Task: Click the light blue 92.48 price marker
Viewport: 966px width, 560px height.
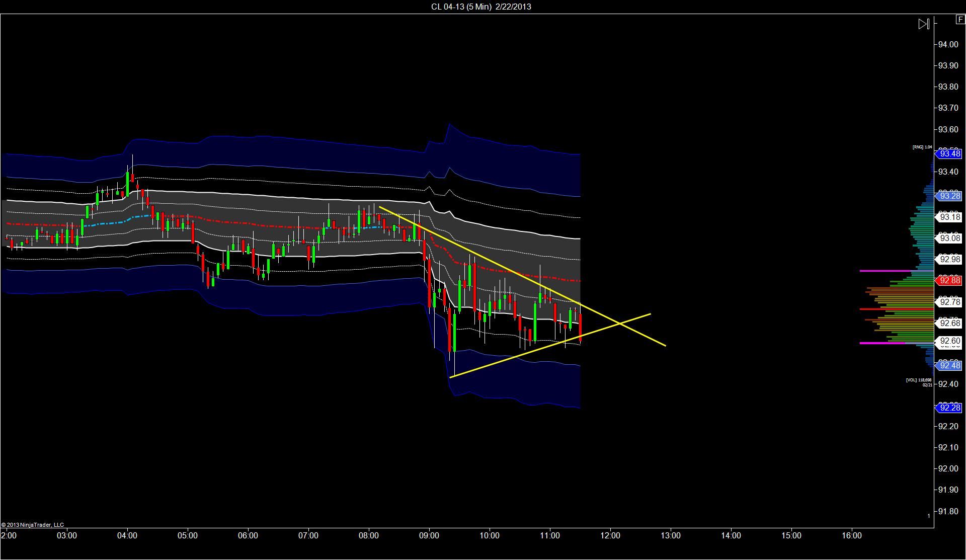Action: [948, 365]
